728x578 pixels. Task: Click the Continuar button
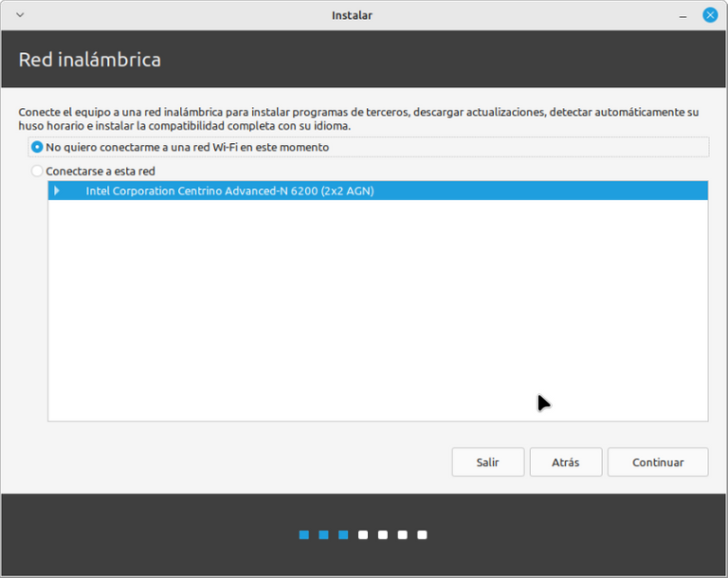coord(658,462)
